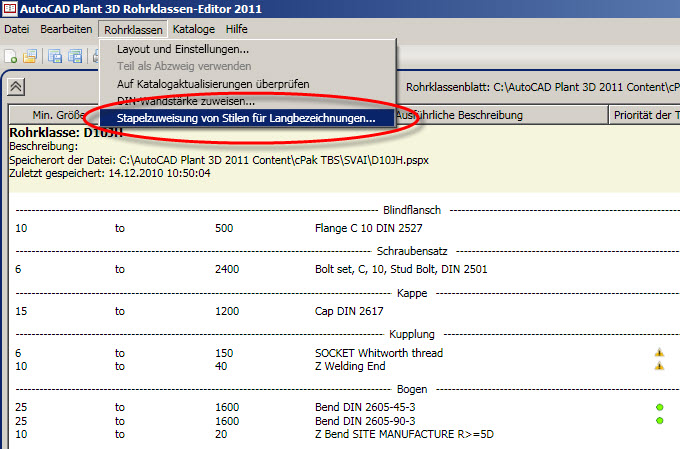Click the Rohrklasse: D10JH heading
This screenshot has width=680, height=449.
pyautogui.click(x=66, y=133)
